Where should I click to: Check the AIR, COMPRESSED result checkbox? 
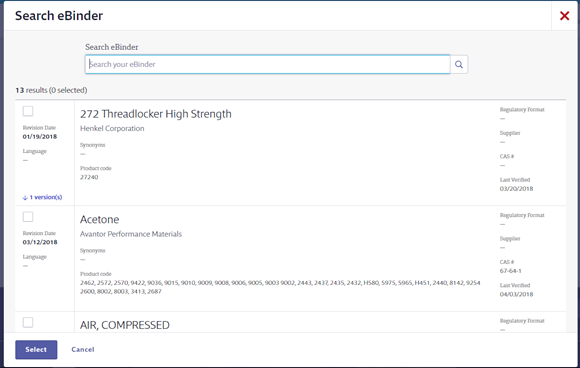click(x=28, y=323)
